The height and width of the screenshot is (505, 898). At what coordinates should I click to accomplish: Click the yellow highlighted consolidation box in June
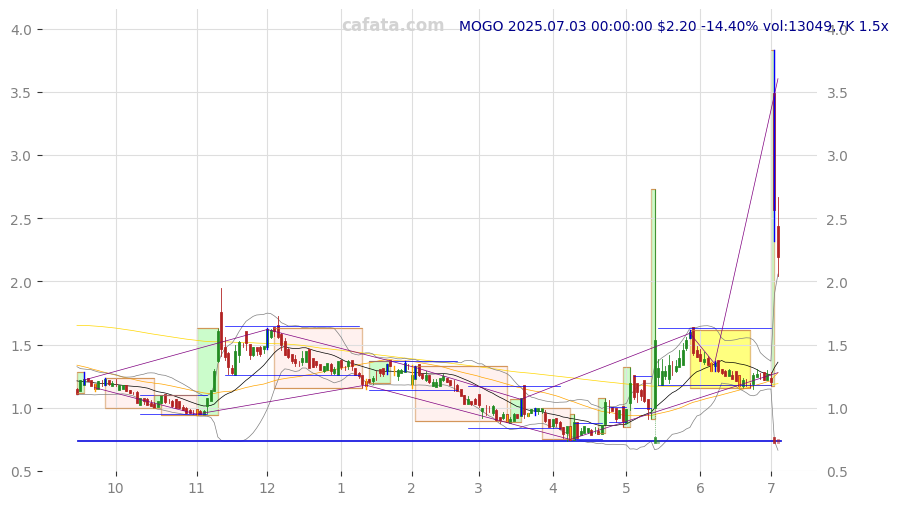(720, 360)
